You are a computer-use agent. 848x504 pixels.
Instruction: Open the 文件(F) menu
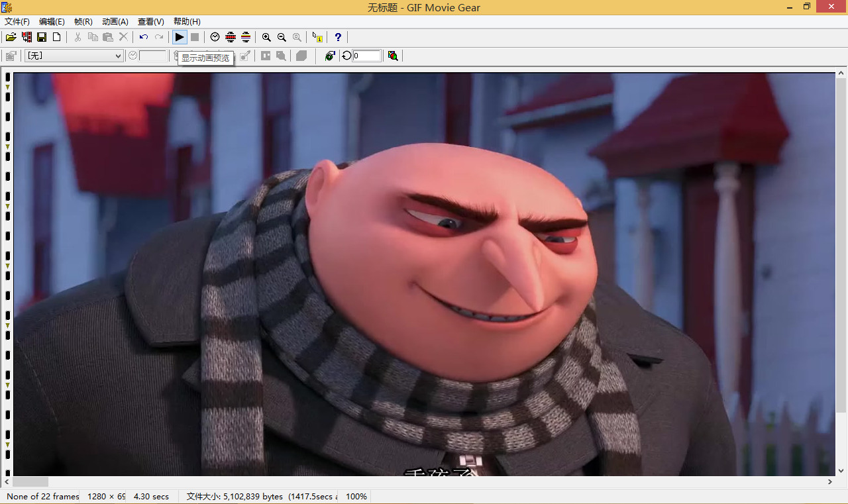click(17, 22)
